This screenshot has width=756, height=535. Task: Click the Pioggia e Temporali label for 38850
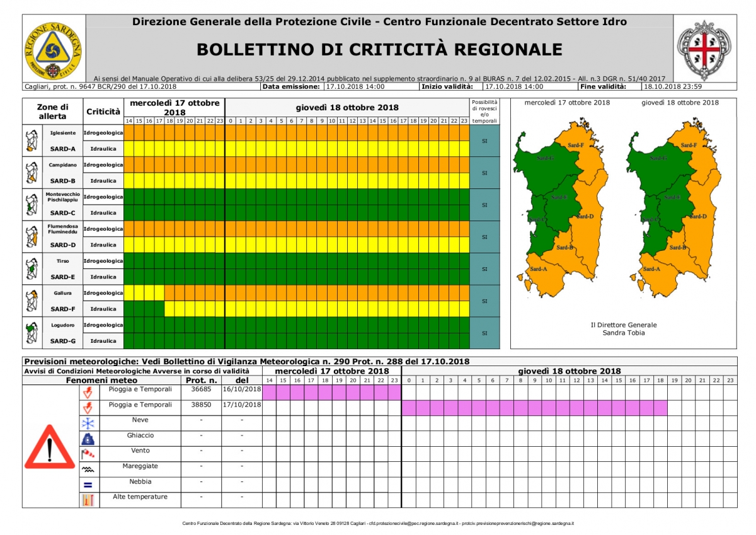140,405
